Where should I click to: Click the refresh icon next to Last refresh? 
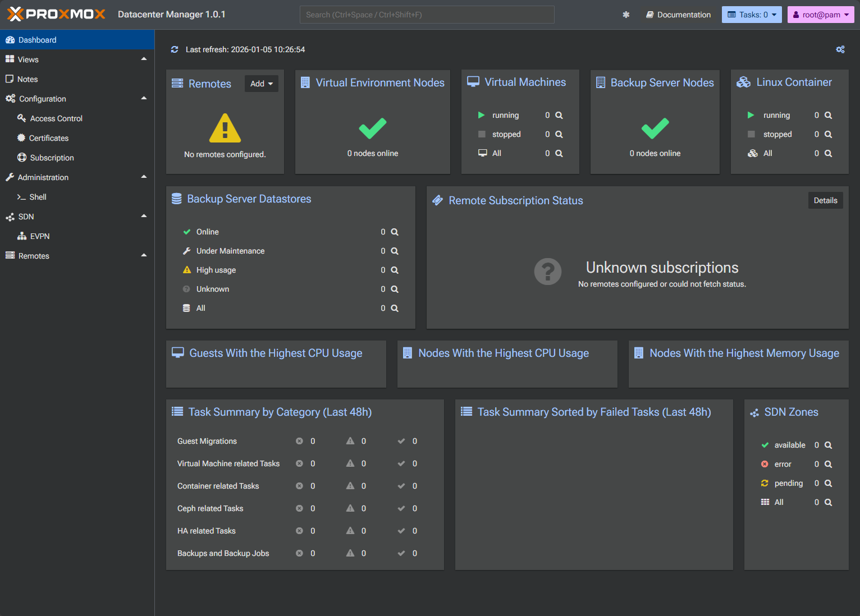pyautogui.click(x=175, y=49)
